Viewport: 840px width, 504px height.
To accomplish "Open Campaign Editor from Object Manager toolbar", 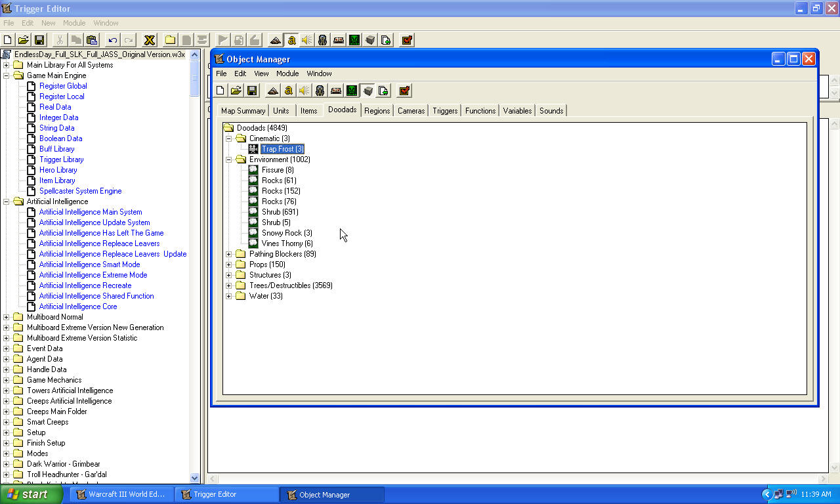I will pos(336,91).
